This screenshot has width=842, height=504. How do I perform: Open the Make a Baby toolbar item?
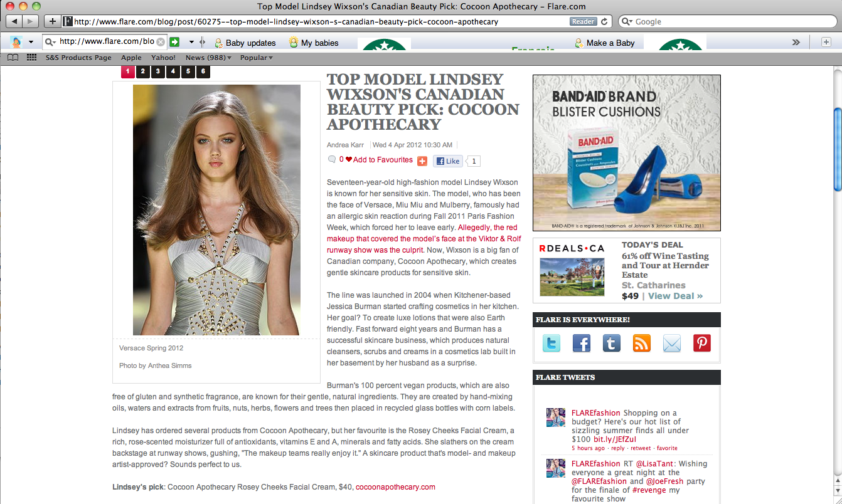pos(605,43)
